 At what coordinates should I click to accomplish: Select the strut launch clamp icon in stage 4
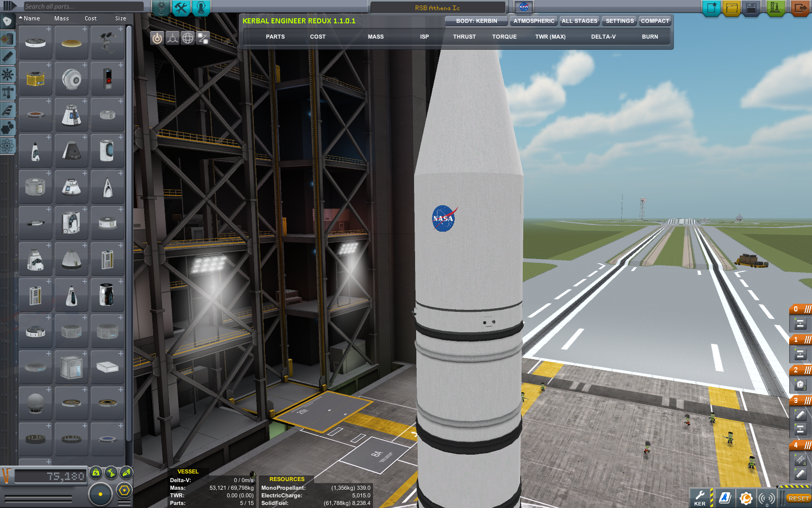tap(800, 460)
